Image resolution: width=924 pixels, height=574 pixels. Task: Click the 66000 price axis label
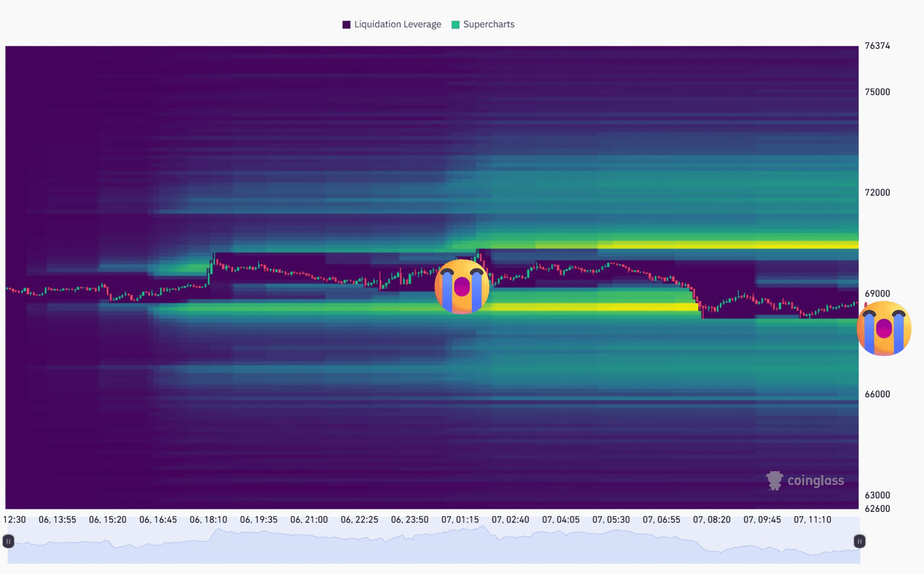pyautogui.click(x=877, y=394)
